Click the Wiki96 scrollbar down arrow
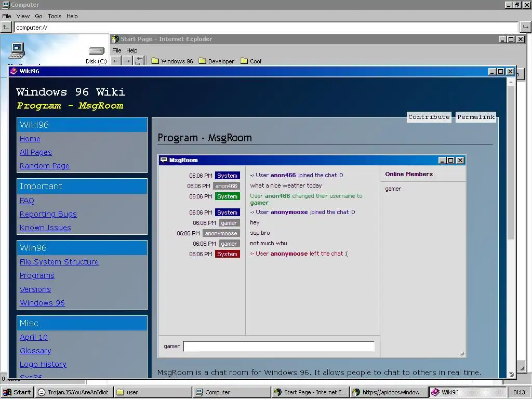This screenshot has height=399, width=532. [x=511, y=374]
